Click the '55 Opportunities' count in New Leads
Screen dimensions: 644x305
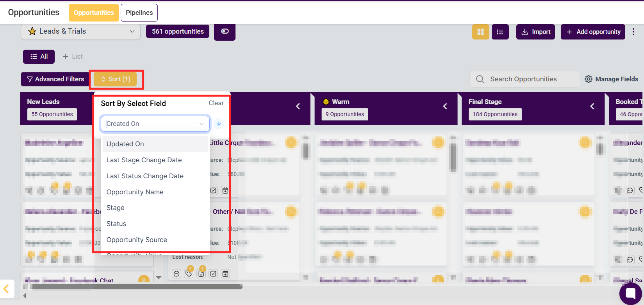[x=52, y=114]
